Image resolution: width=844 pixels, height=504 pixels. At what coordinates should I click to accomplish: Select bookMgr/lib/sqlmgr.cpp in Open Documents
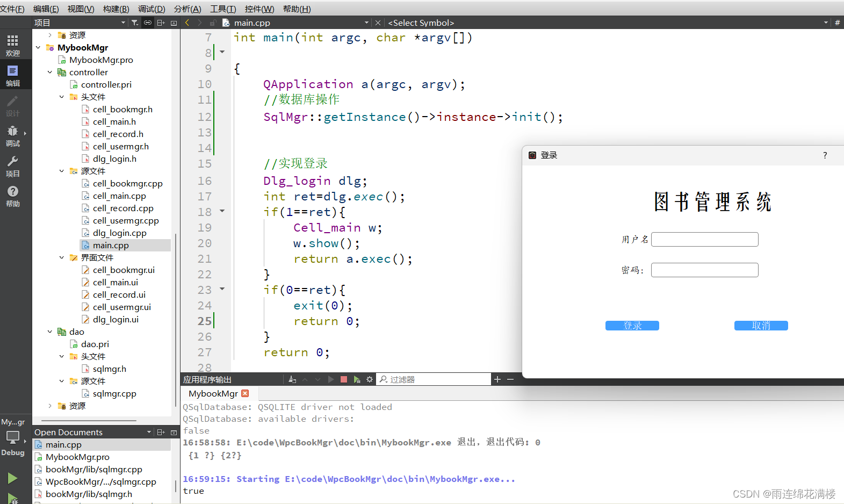tap(94, 469)
